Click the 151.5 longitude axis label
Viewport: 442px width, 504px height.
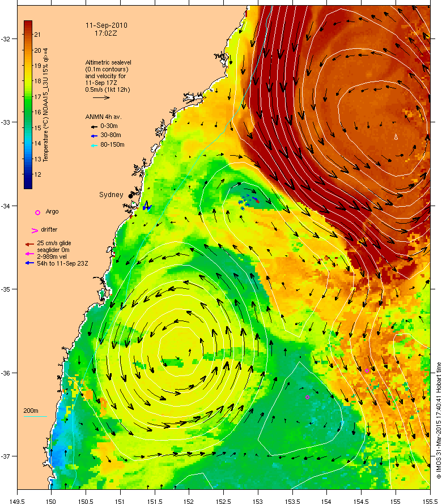pos(155,501)
